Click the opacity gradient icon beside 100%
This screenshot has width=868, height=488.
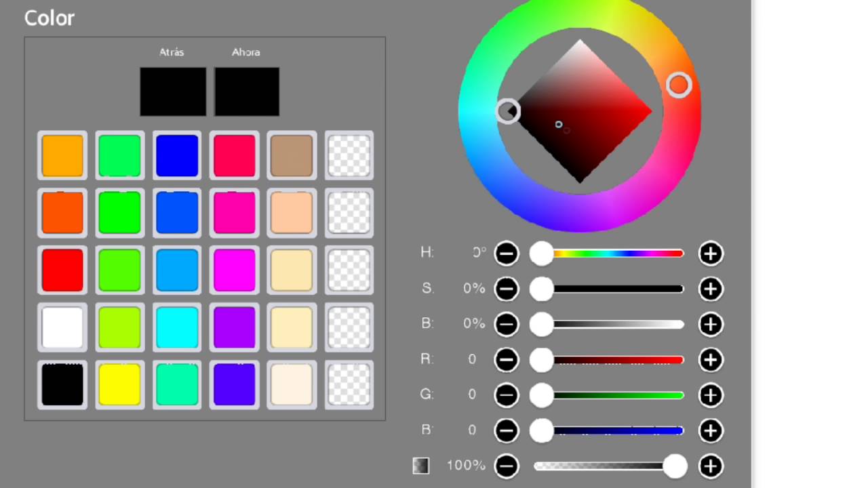pyautogui.click(x=421, y=466)
